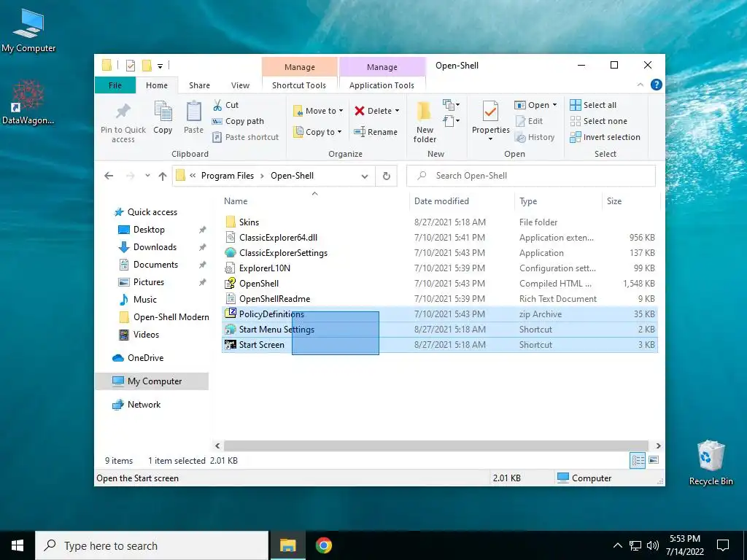The height and width of the screenshot is (560, 747).
Task: Open Google Chrome from the taskbar
Action: [x=323, y=545]
